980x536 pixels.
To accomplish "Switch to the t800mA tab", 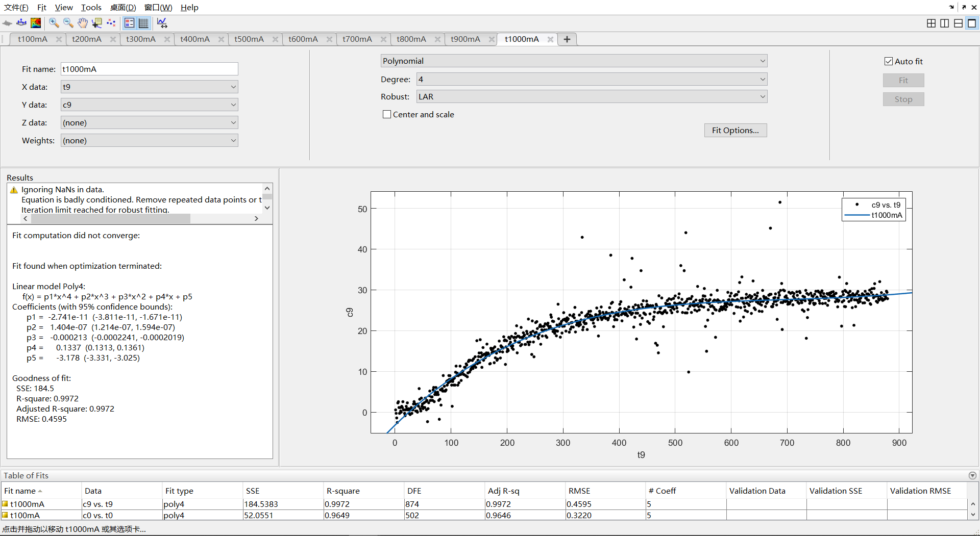I will pos(411,39).
